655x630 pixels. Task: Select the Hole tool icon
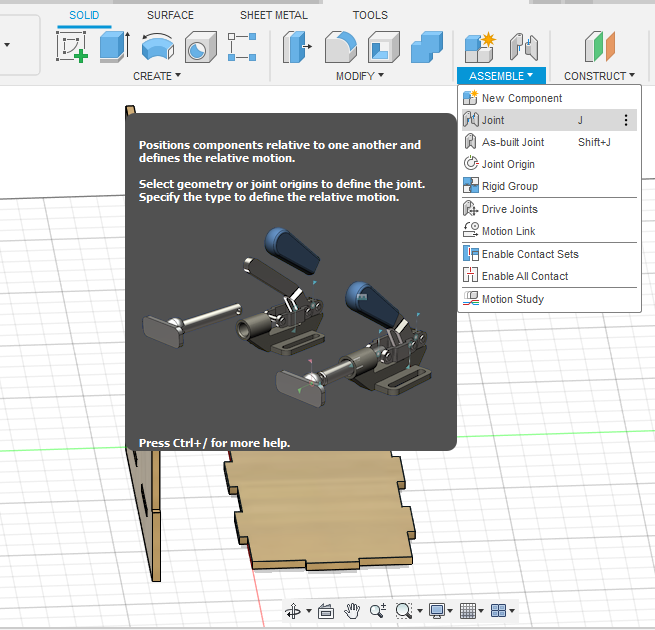pos(201,47)
